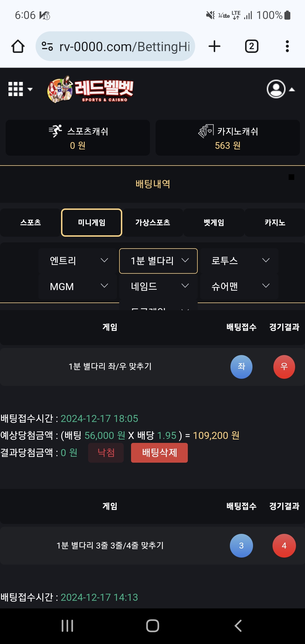Tap the site info icon in address bar
Viewport: 305px width, 644px height.
47,46
